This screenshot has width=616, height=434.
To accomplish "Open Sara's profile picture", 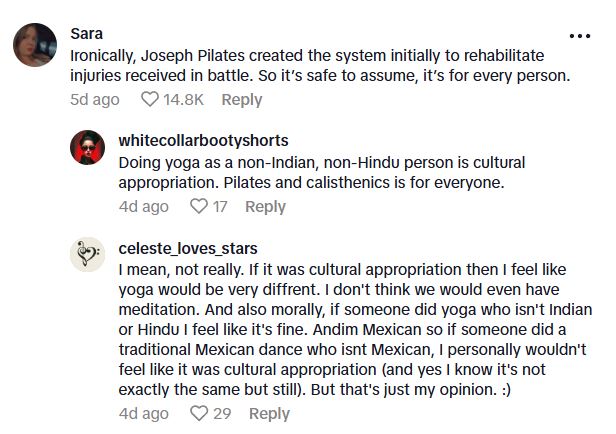I will click(34, 46).
